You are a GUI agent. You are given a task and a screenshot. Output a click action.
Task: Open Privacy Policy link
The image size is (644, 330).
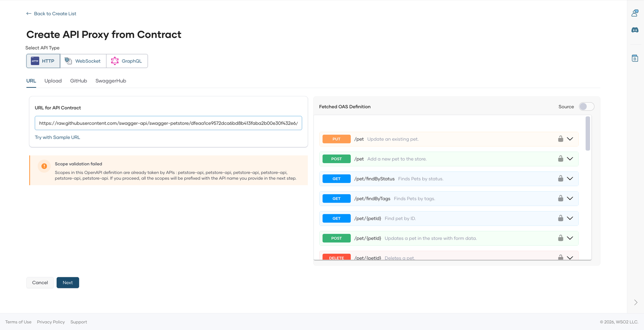[51, 322]
